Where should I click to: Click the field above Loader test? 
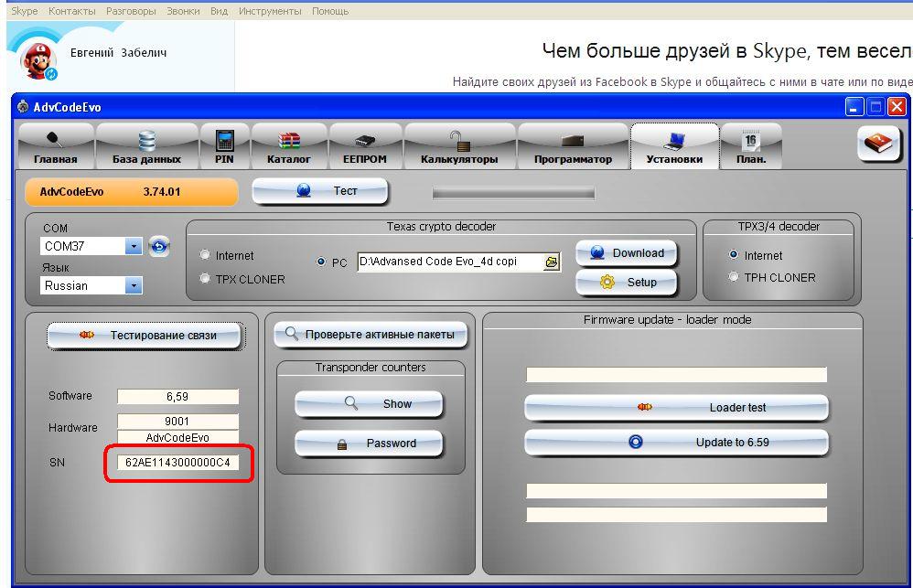point(676,375)
